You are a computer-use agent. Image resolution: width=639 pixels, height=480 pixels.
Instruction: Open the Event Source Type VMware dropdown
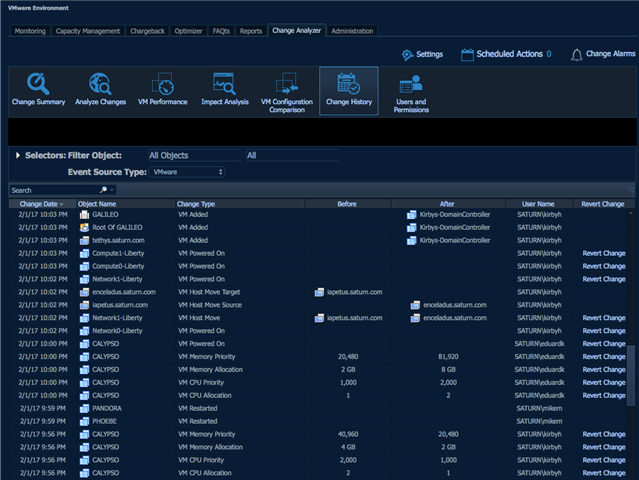coord(187,172)
